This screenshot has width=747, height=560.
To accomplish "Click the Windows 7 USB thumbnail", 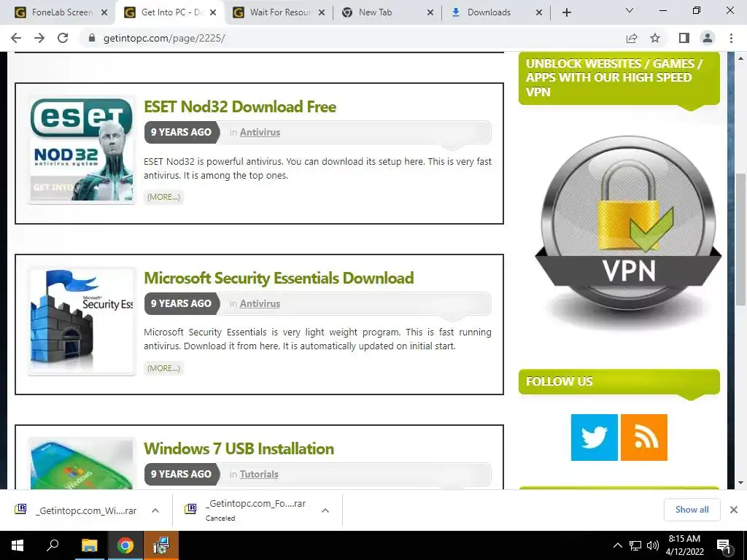I will coord(82,463).
